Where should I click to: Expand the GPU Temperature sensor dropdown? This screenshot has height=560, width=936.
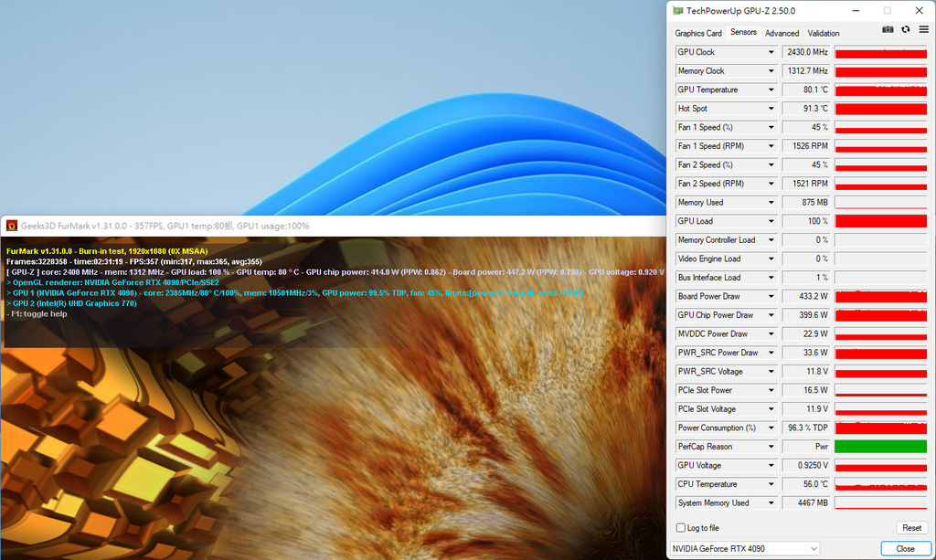[x=771, y=90]
